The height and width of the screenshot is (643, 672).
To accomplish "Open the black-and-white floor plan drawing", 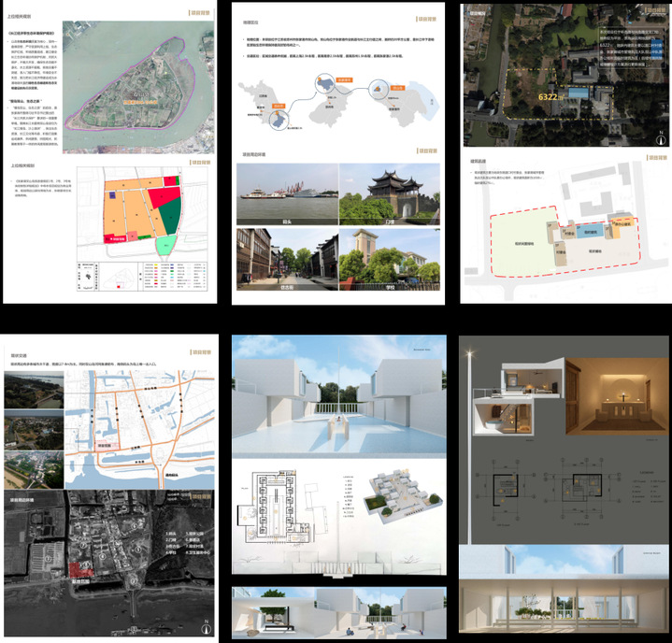I will coord(274,507).
